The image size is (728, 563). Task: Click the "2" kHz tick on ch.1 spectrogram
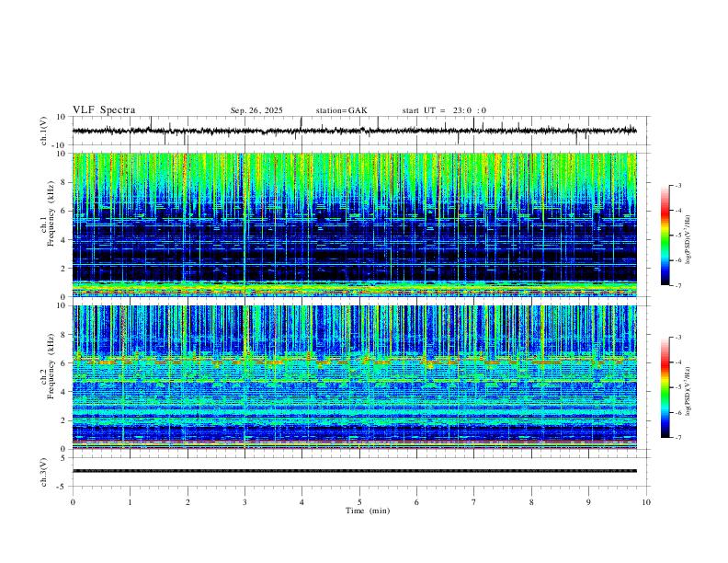[63, 268]
